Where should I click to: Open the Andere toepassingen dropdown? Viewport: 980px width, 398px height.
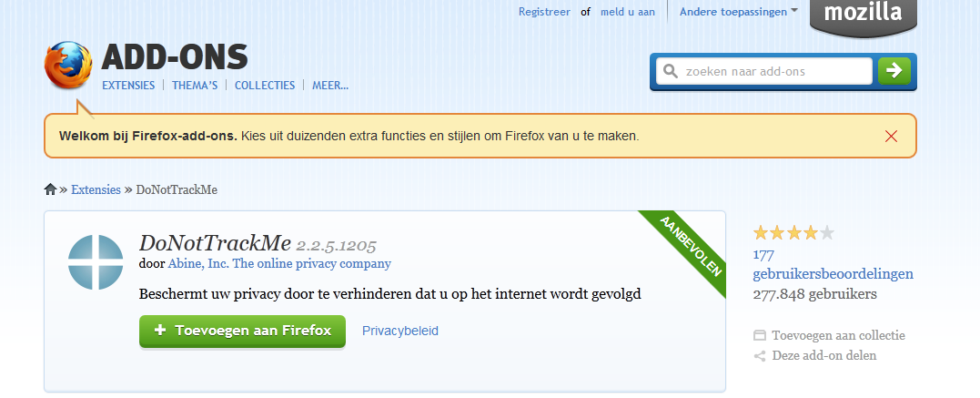click(738, 12)
